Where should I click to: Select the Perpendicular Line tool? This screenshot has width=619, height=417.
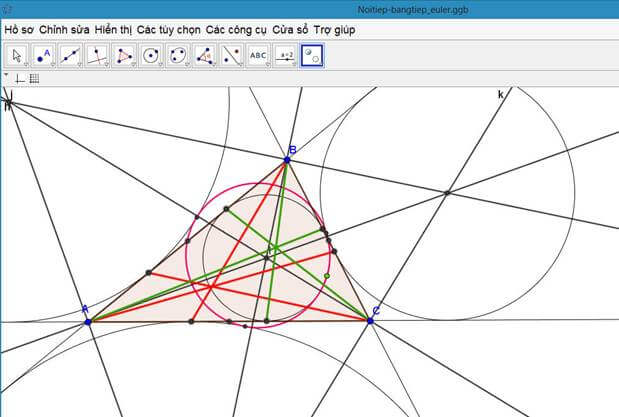(97, 56)
